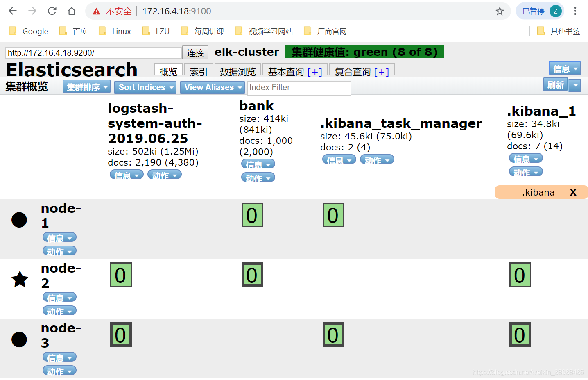Image resolution: width=588 pixels, height=380 pixels.
Task: Click the browser address bar
Action: (298, 11)
